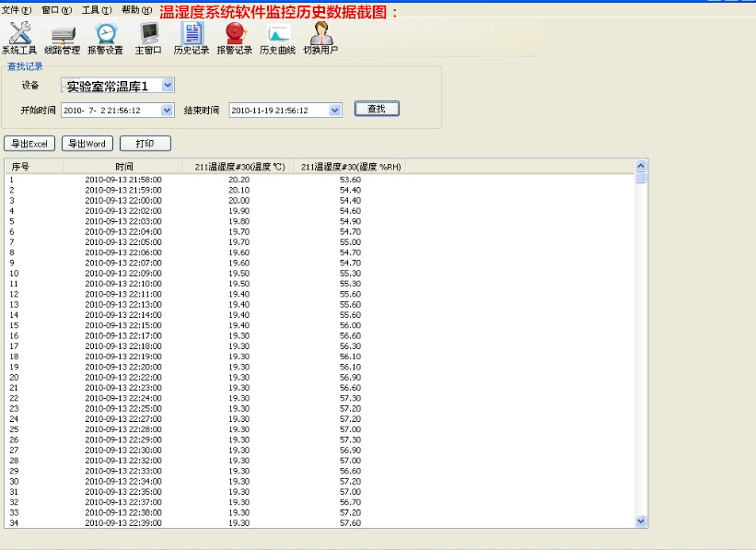Select the 历史记录 history records icon
Image resolution: width=756 pixels, height=550 pixels.
click(x=192, y=35)
